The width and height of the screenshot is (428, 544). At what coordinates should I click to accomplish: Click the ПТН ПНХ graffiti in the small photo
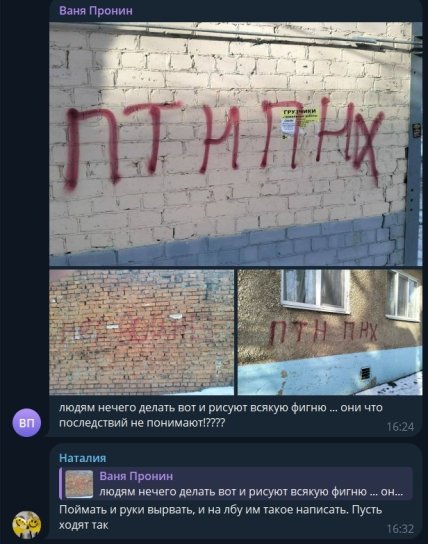tap(323, 333)
